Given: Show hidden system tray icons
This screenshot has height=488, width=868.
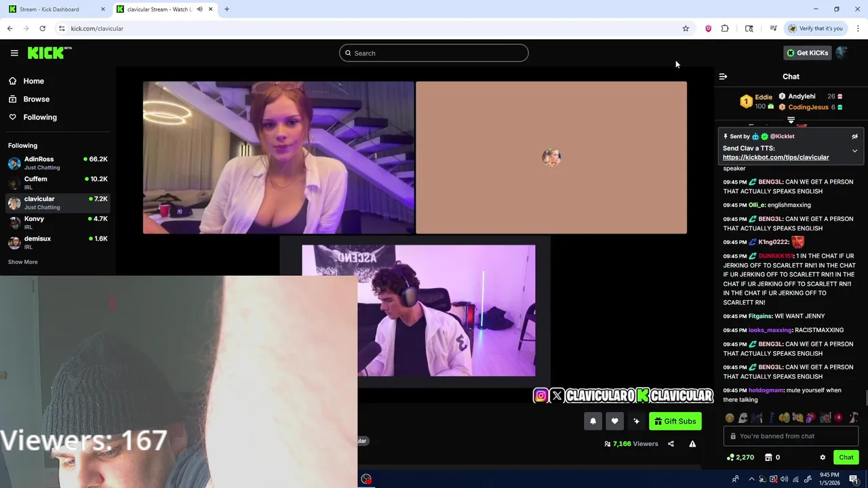Looking at the screenshot, I should pos(751,479).
